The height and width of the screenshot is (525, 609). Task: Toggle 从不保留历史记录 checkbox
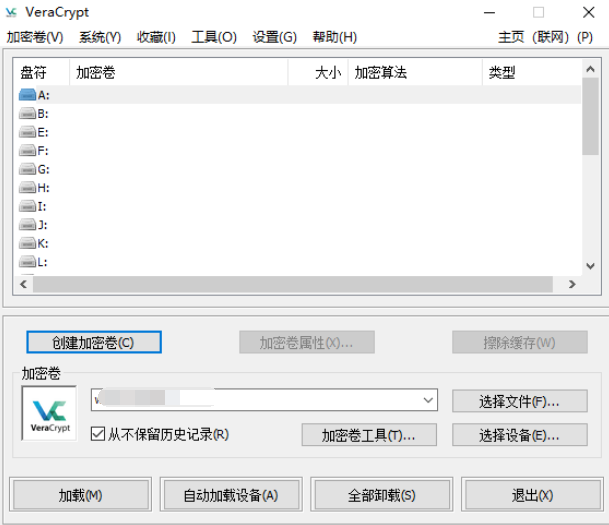click(x=98, y=434)
